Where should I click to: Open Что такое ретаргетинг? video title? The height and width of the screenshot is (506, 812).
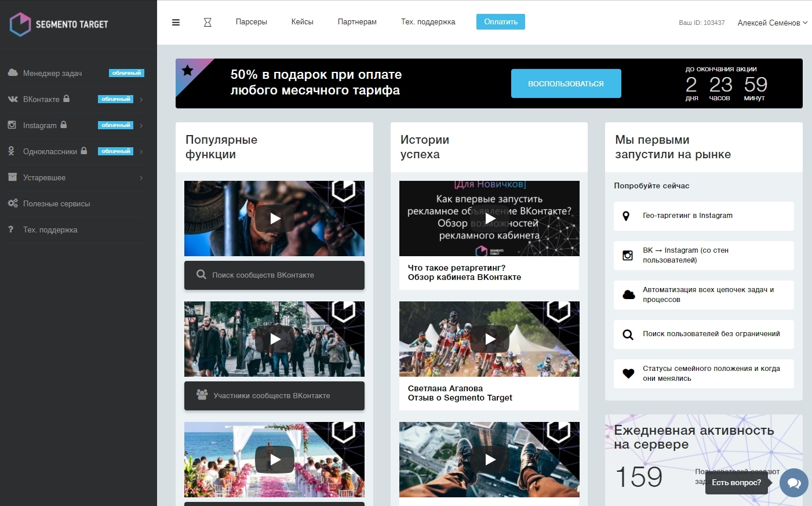(x=464, y=272)
